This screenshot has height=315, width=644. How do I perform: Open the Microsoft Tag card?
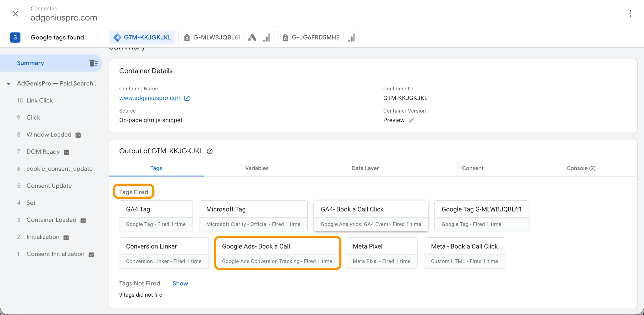[x=253, y=216]
